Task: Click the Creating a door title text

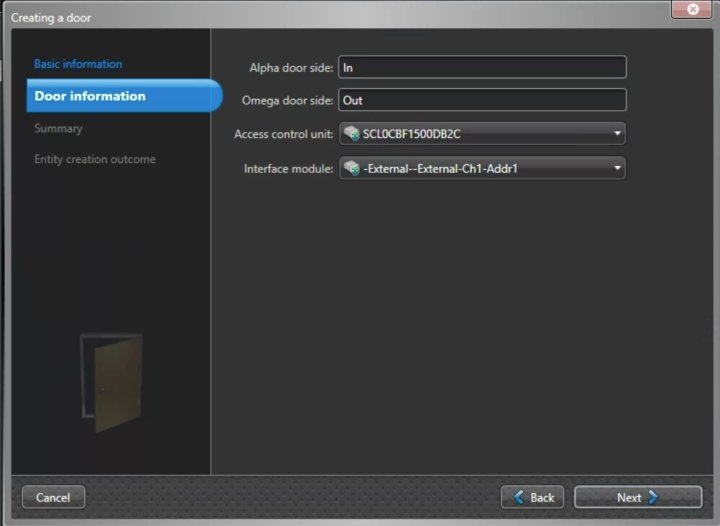Action: [51, 17]
